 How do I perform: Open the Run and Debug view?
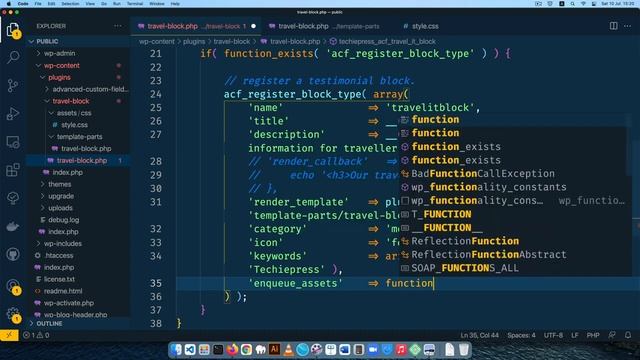13,113
